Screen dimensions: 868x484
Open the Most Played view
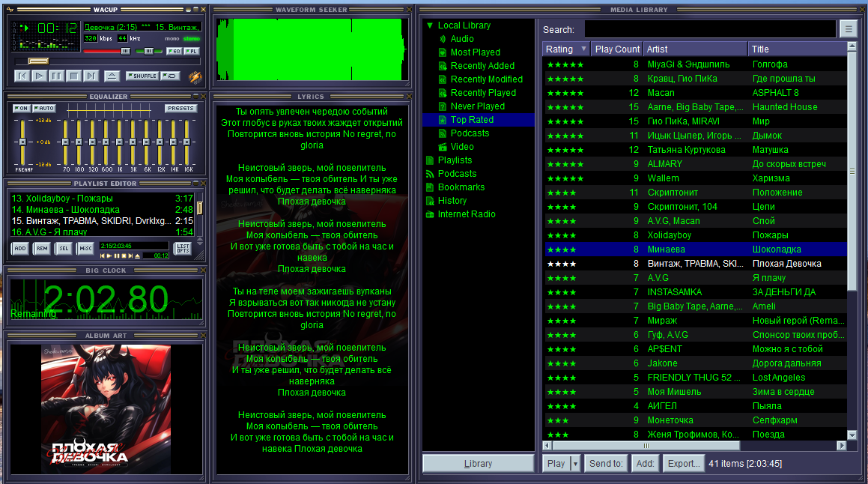pos(475,52)
